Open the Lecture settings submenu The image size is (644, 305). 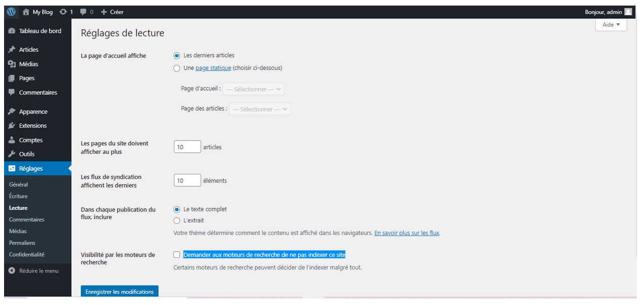pos(18,208)
